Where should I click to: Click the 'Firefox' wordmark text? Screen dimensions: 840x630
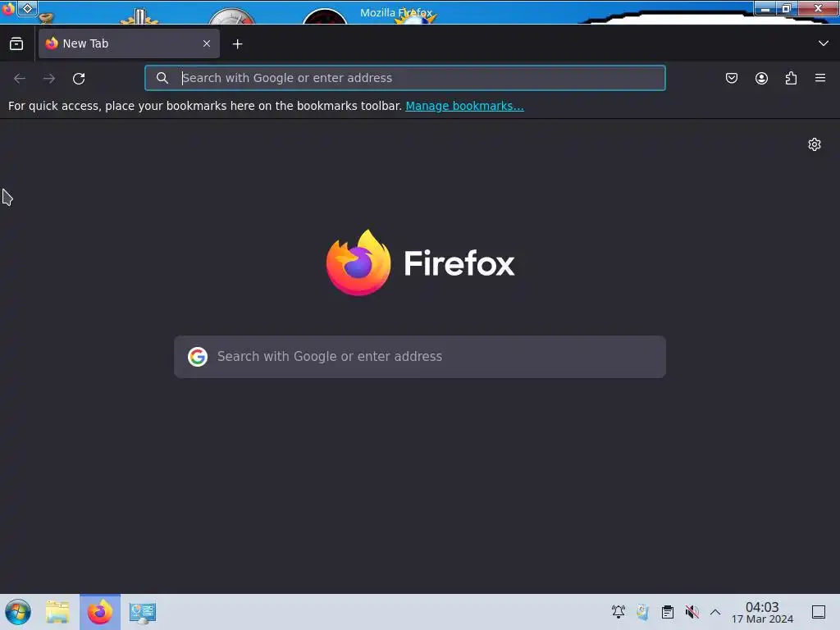tap(459, 263)
